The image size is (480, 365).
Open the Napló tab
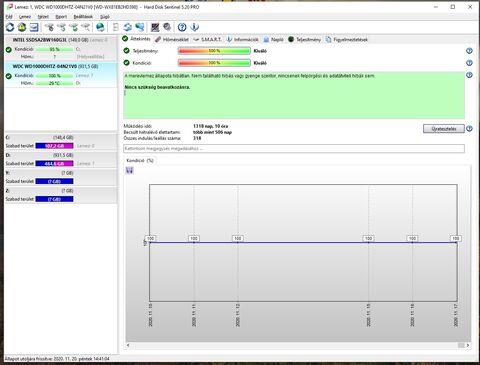pyautogui.click(x=273, y=39)
